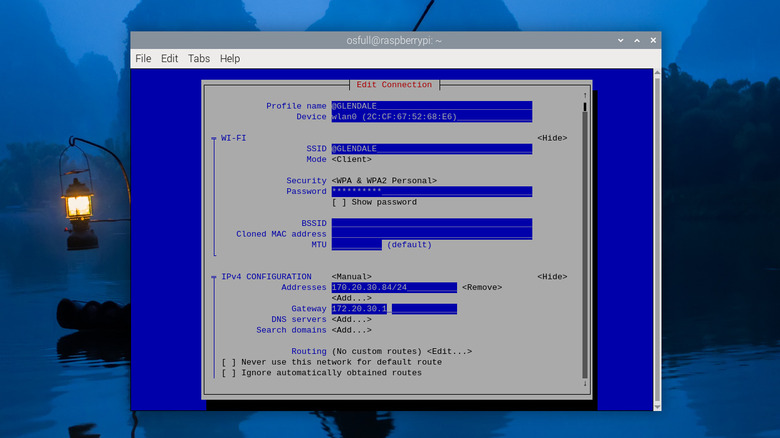Click the terminal's vertical scrollbar
The height and width of the screenshot is (438, 780).
pyautogui.click(x=656, y=240)
